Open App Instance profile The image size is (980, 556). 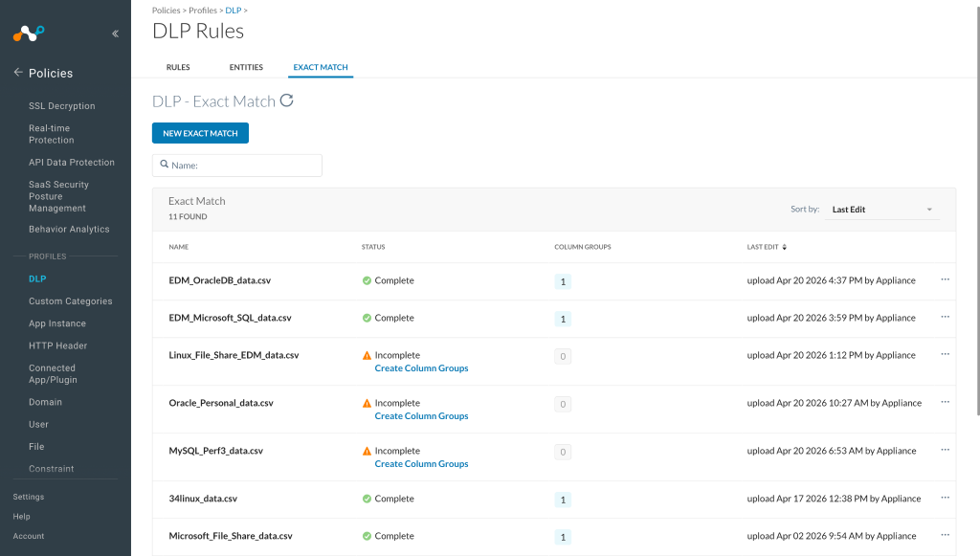(x=57, y=323)
